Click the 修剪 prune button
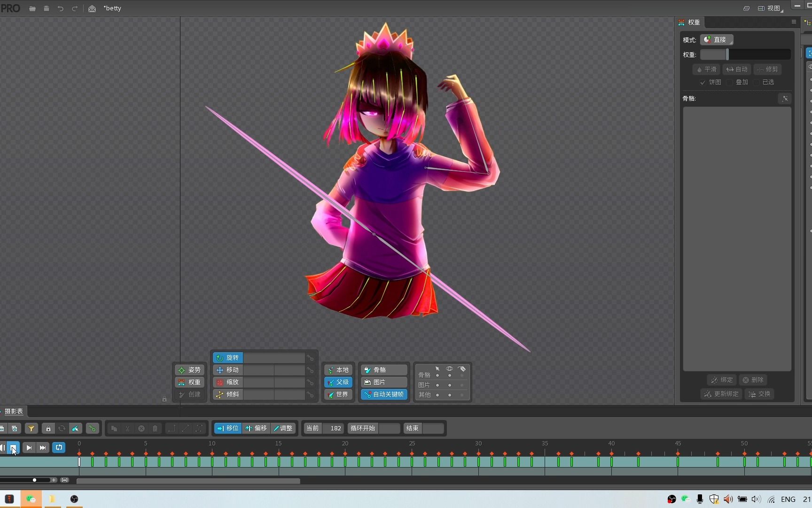Screen dimensions: 812x508 [x=767, y=69]
